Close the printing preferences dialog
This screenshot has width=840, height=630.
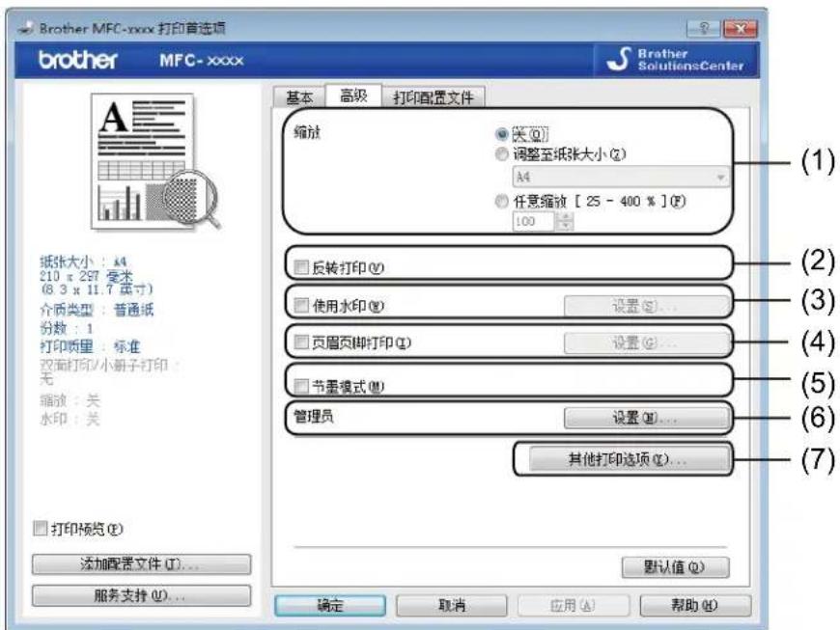740,28
